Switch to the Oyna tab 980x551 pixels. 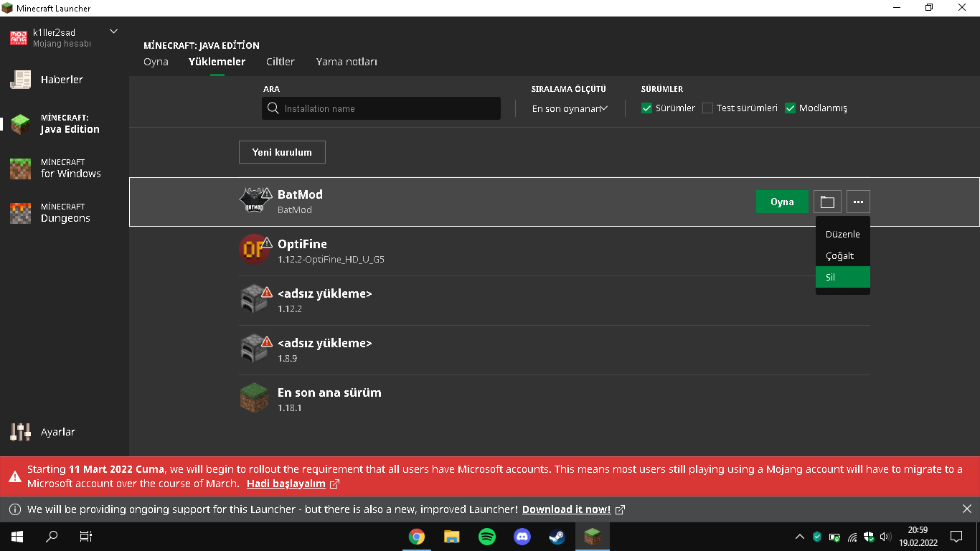156,62
